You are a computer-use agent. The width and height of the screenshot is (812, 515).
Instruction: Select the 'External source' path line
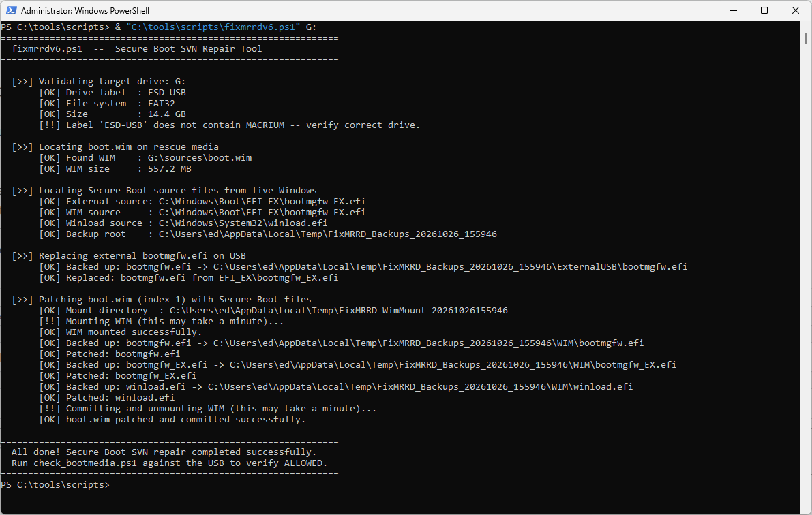click(202, 201)
